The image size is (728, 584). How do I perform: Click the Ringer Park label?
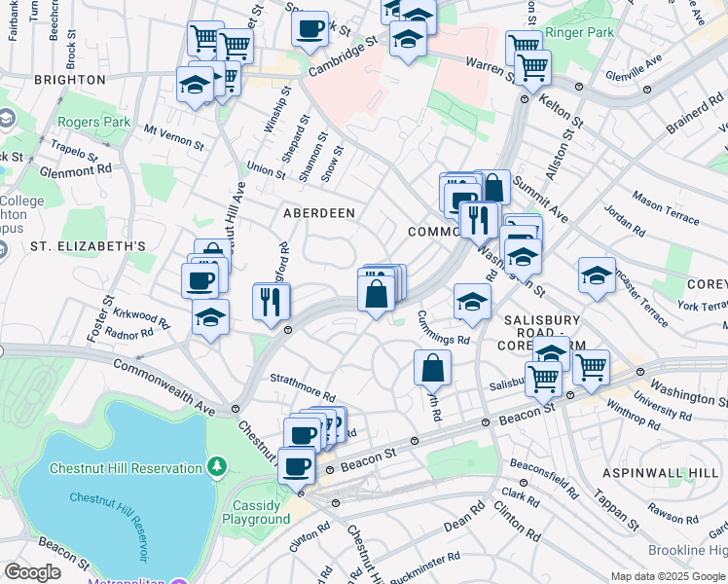pos(579,31)
